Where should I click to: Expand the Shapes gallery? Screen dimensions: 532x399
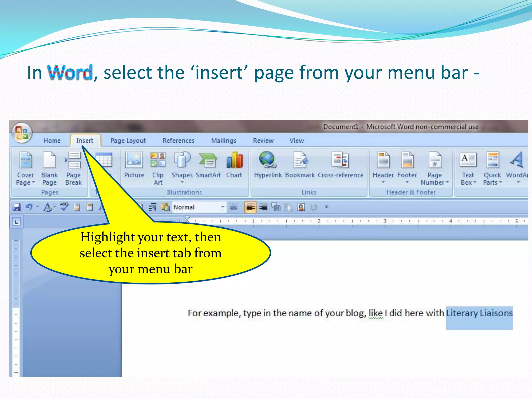click(182, 182)
